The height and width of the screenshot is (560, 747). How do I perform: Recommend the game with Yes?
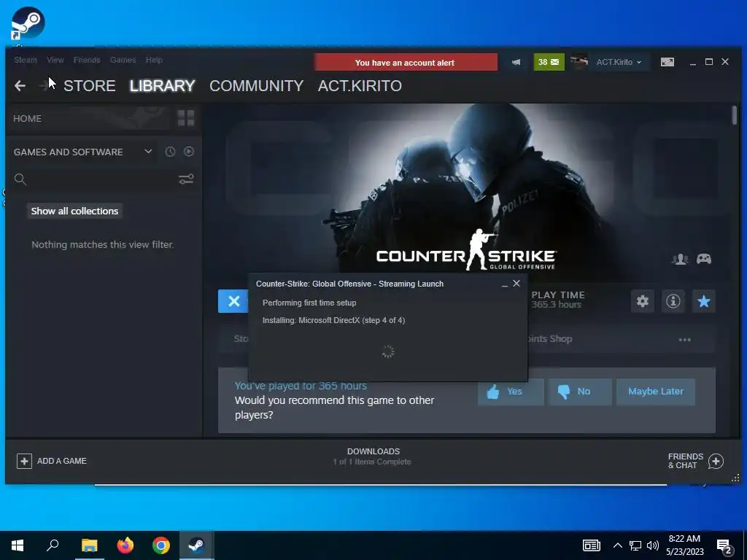pyautogui.click(x=511, y=392)
